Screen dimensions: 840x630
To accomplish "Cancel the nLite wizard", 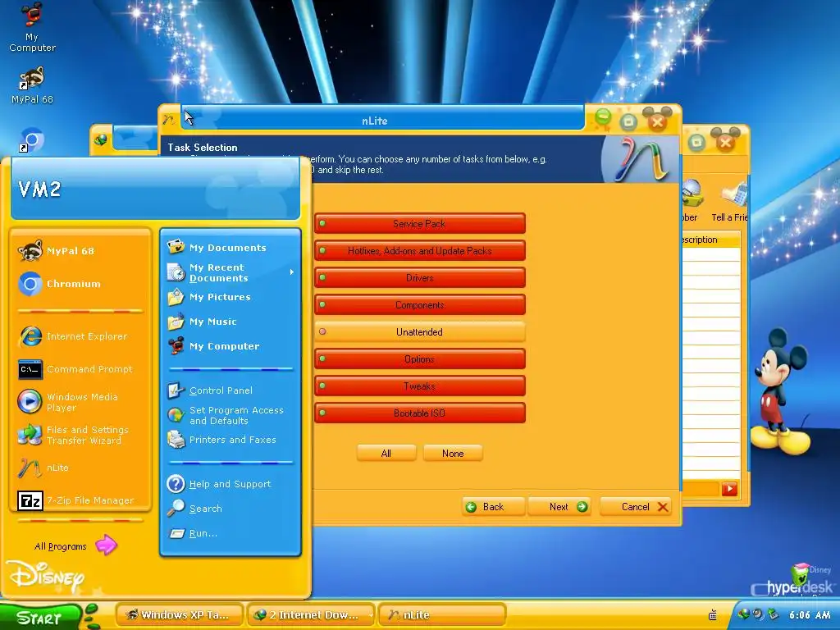I will point(636,507).
